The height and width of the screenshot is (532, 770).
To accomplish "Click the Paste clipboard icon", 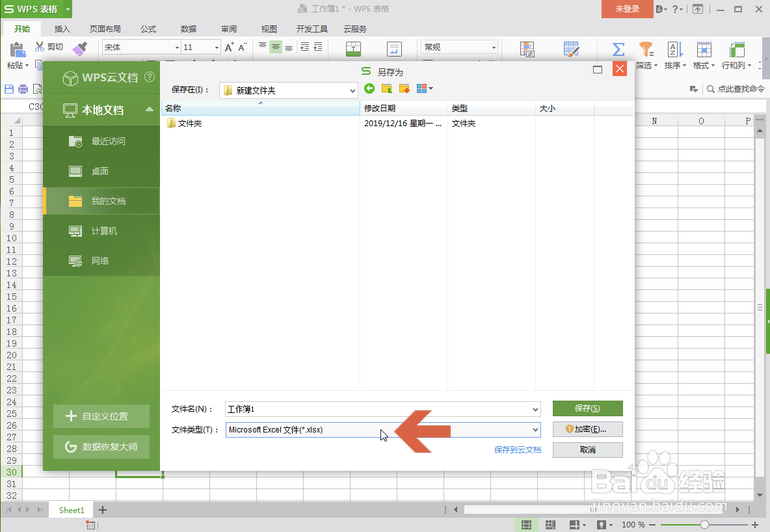I will pos(17,49).
